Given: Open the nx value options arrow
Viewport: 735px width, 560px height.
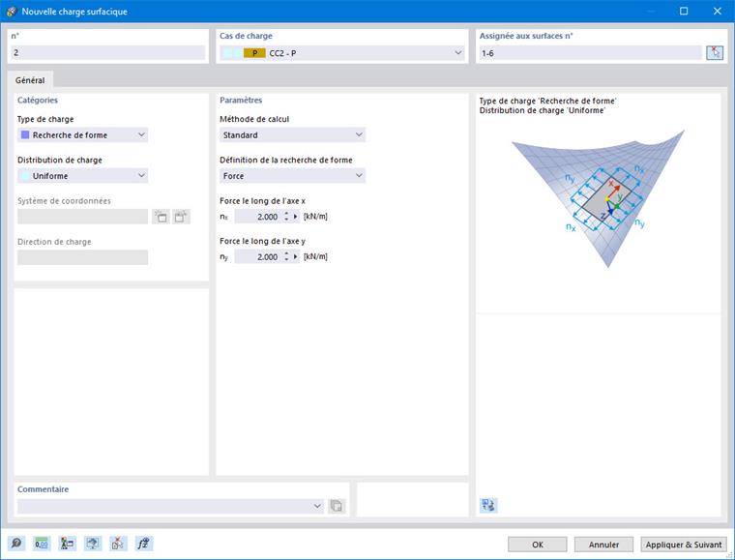Looking at the screenshot, I should pyautogui.click(x=295, y=217).
